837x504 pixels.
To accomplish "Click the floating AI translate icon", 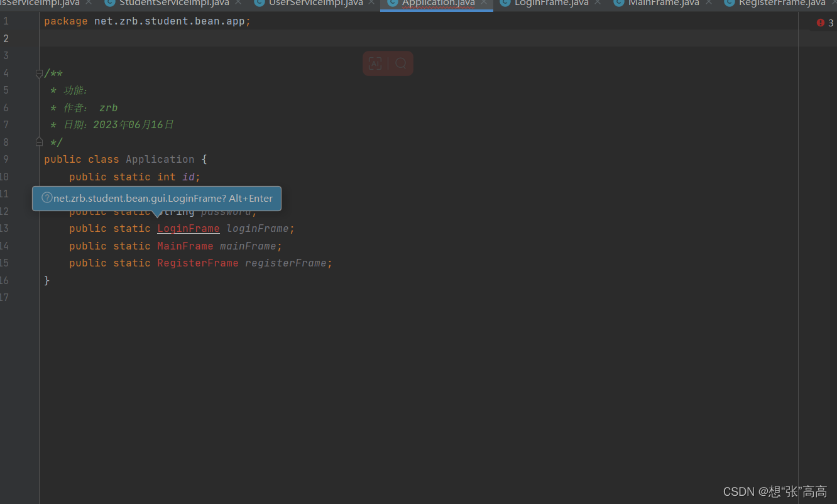I will click(x=375, y=63).
